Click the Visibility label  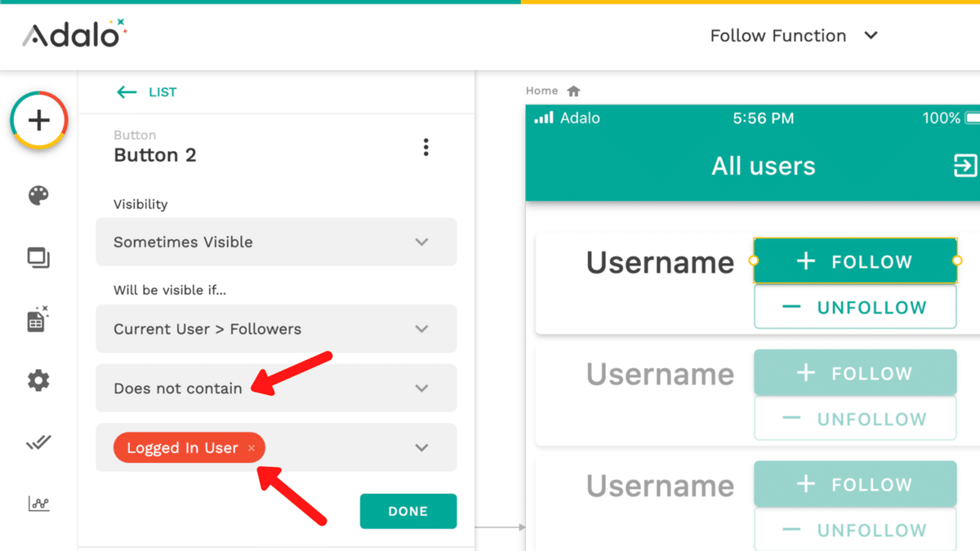click(140, 204)
